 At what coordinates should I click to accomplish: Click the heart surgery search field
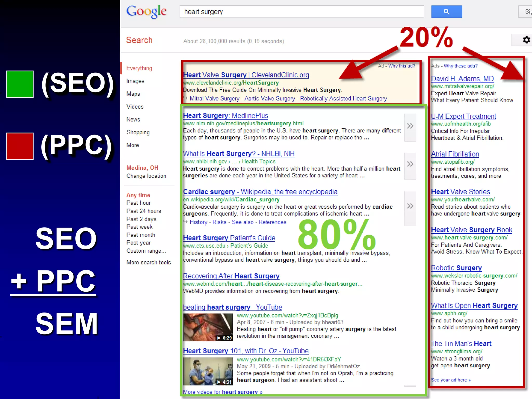pyautogui.click(x=302, y=12)
